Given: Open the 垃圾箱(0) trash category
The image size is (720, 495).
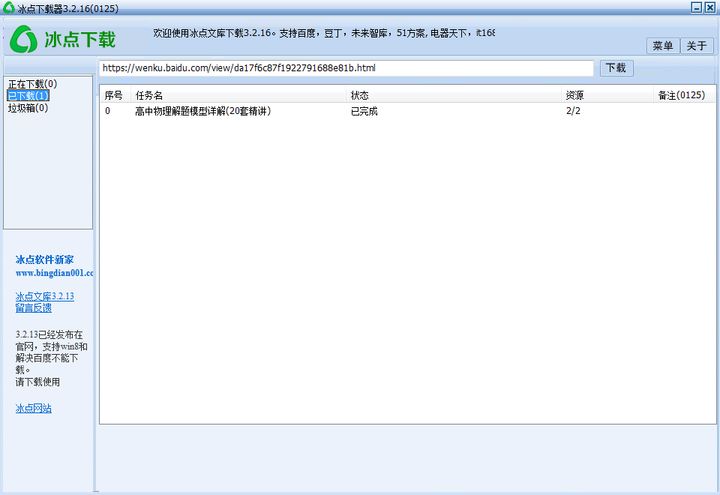Looking at the screenshot, I should pyautogui.click(x=27, y=108).
